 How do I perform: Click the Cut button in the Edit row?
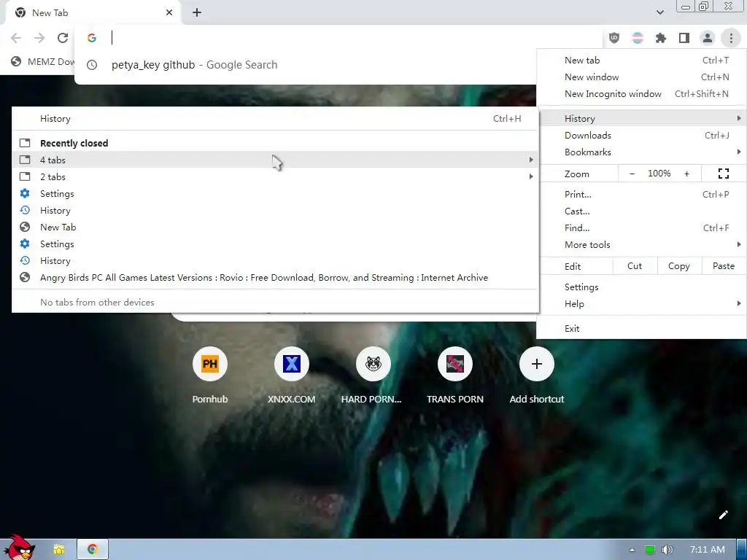(635, 266)
